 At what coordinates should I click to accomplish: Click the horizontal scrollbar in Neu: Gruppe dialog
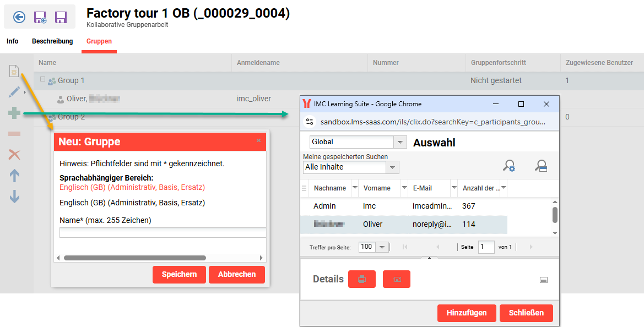click(135, 258)
